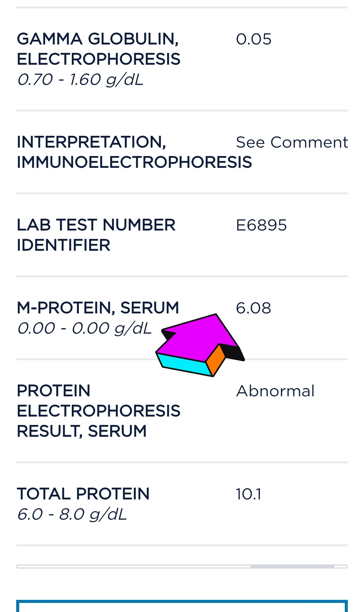Viewport: 364px width, 612px height.
Task: Click the E6895 lab test number
Action: [261, 225]
